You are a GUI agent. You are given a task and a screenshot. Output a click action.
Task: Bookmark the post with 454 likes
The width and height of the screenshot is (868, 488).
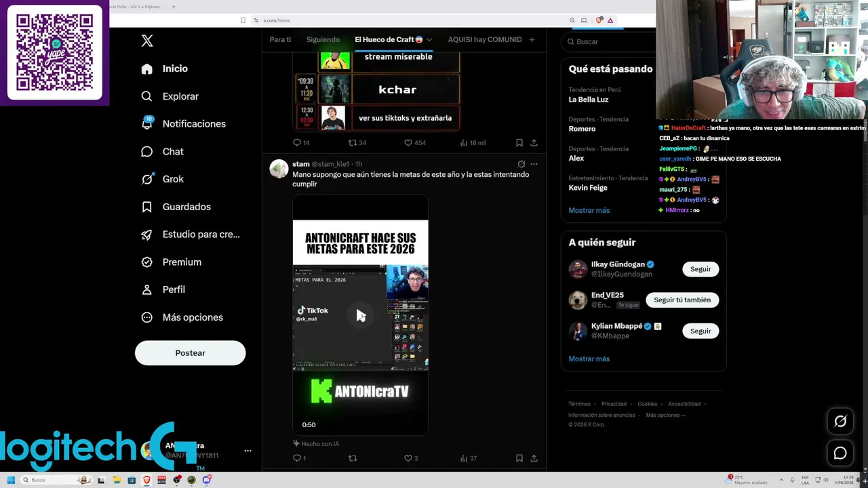(x=519, y=143)
